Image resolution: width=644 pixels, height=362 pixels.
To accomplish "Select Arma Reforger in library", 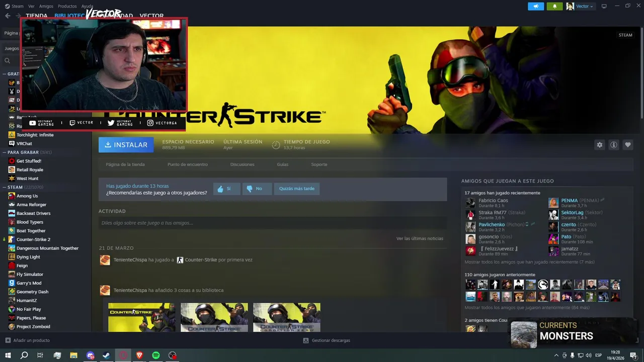I will [31, 205].
